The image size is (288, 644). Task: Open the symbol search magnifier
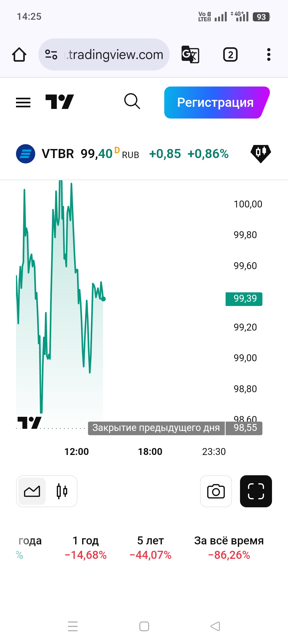tap(132, 101)
